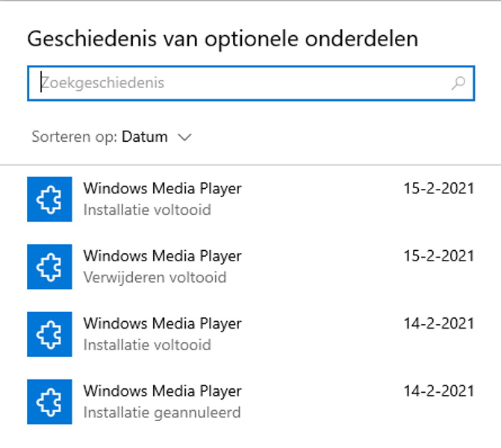Viewport: 501px width, 448px height.
Task: Focus the Zoekgeschiedenis search field
Action: (239, 83)
